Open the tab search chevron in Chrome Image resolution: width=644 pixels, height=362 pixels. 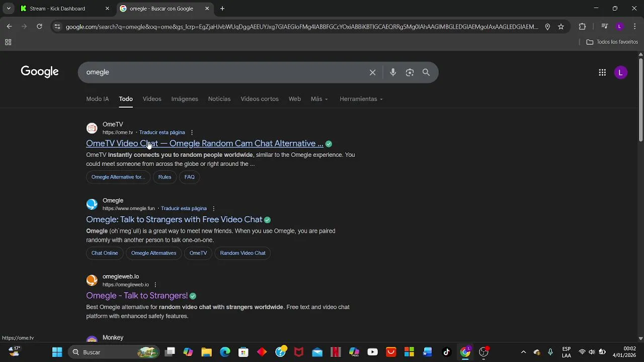(x=9, y=9)
